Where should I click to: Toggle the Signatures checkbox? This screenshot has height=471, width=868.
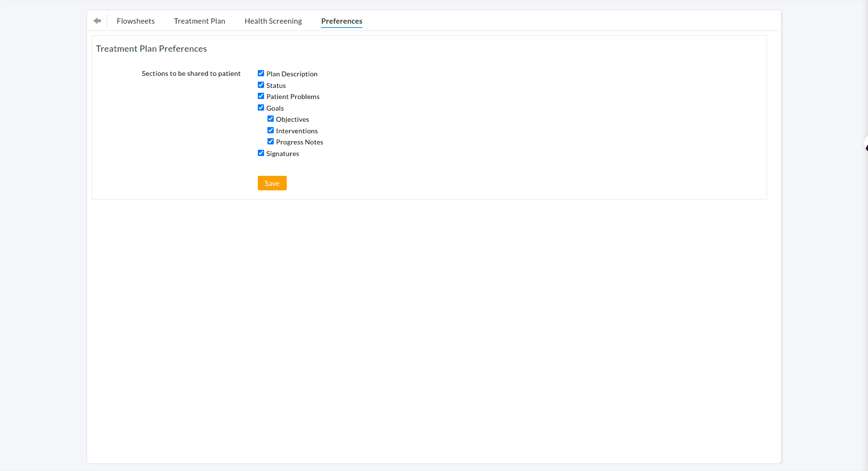pyautogui.click(x=261, y=153)
